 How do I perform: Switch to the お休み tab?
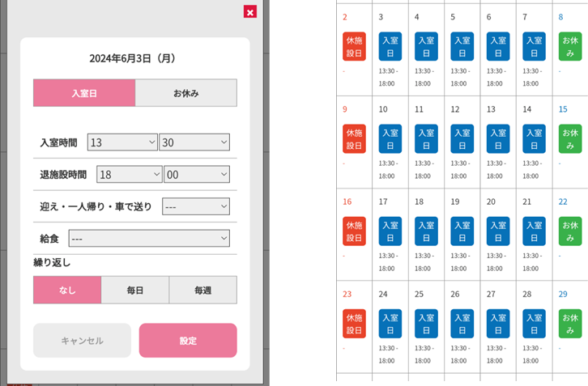185,93
